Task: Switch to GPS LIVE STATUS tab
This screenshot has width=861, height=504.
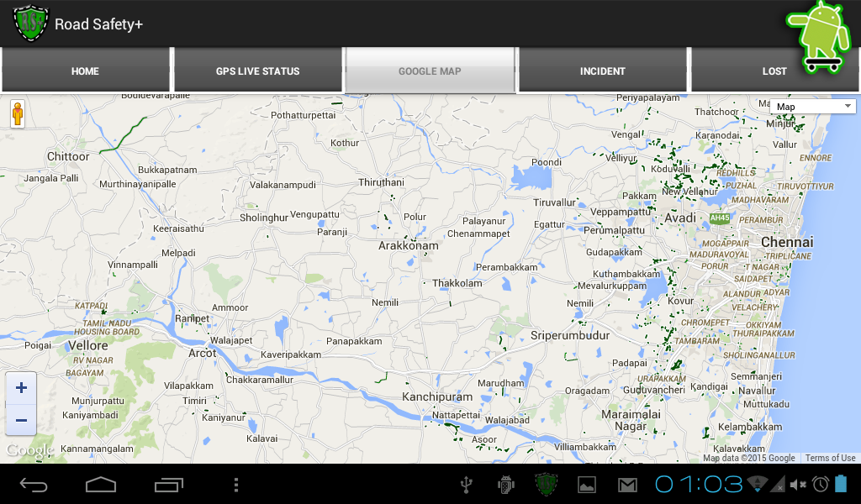Action: (257, 71)
